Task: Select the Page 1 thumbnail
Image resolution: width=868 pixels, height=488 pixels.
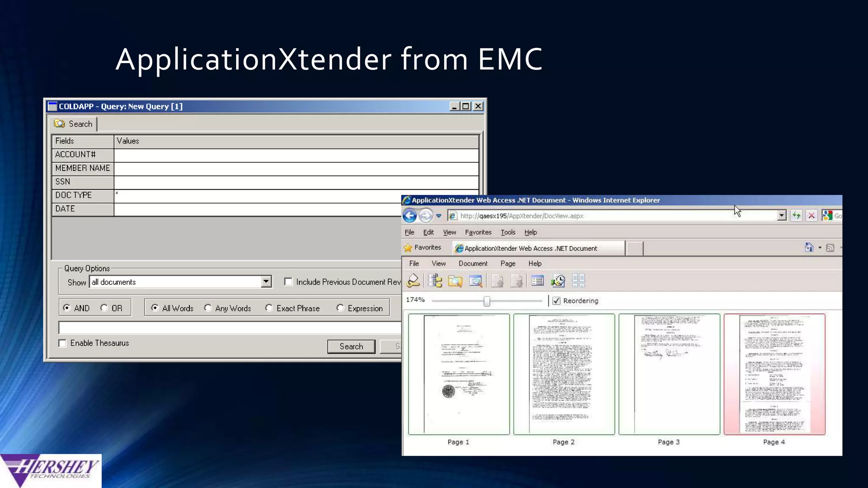Action: [459, 374]
